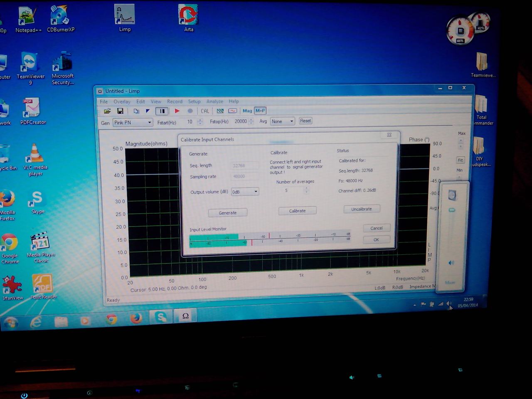Open the Overlay menu

[x=122, y=101]
